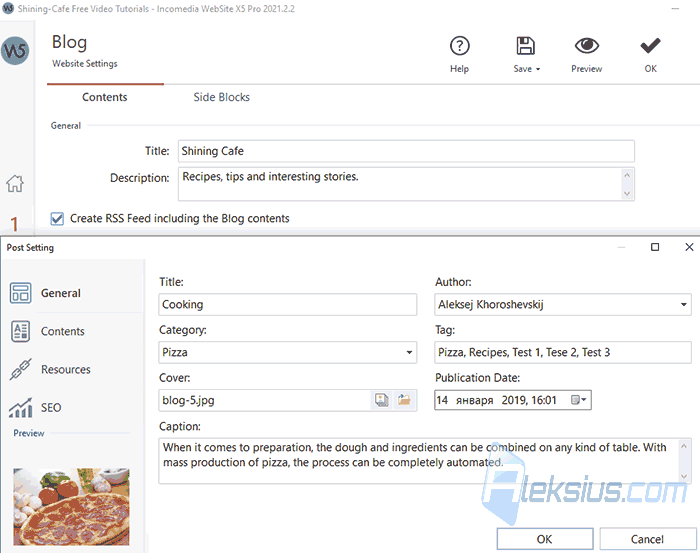The width and height of the screenshot is (700, 553).
Task: Maximize the Post Setting dialog
Action: [x=655, y=247]
